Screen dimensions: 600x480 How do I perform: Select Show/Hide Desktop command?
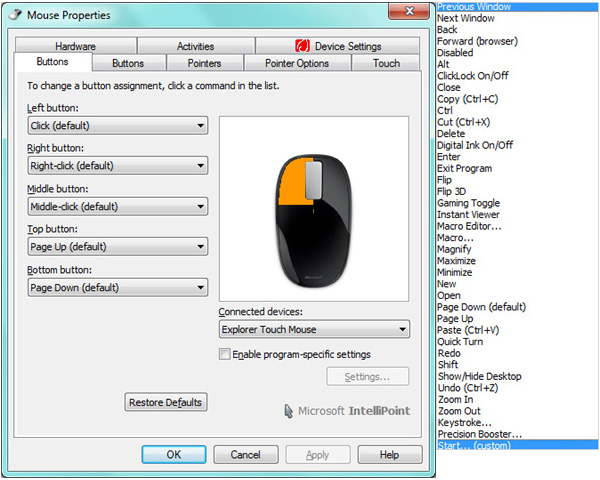tap(517, 376)
